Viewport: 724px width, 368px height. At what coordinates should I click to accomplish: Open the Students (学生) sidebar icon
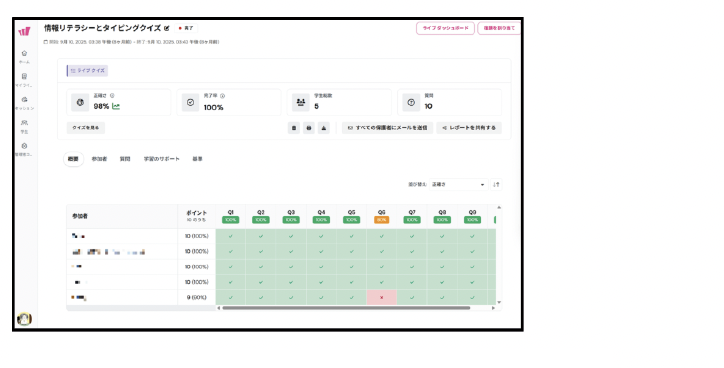point(24,123)
